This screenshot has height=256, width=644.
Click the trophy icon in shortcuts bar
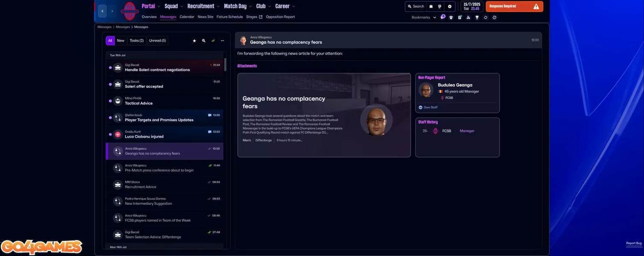coord(477,17)
